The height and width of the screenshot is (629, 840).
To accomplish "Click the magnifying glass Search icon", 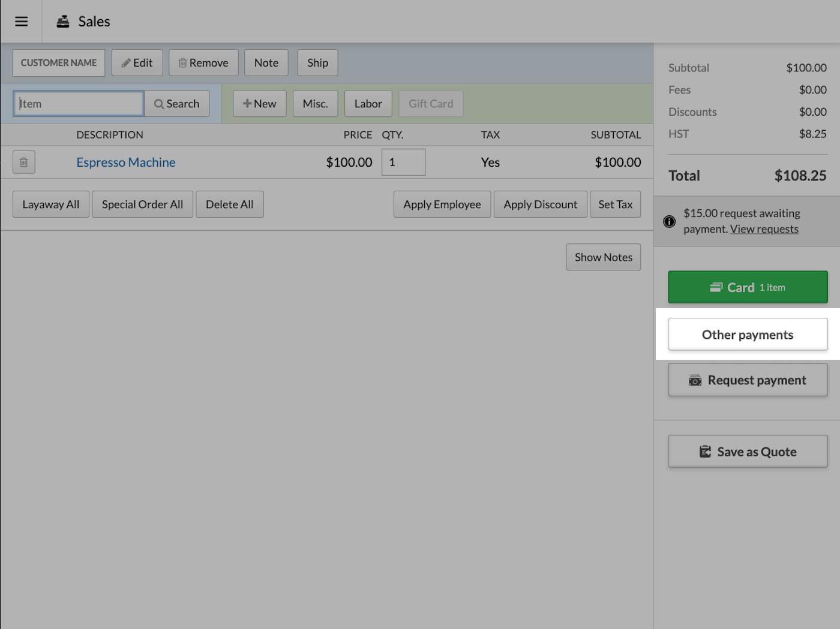I will click(x=159, y=103).
